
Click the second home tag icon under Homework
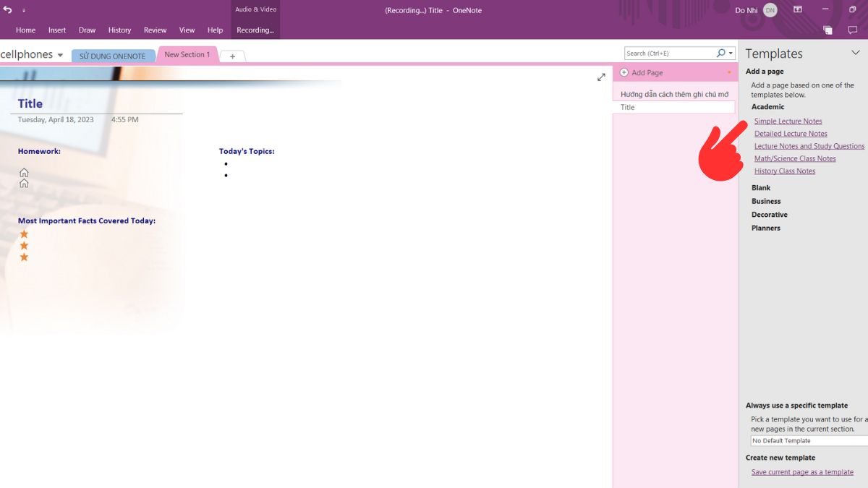pos(24,184)
